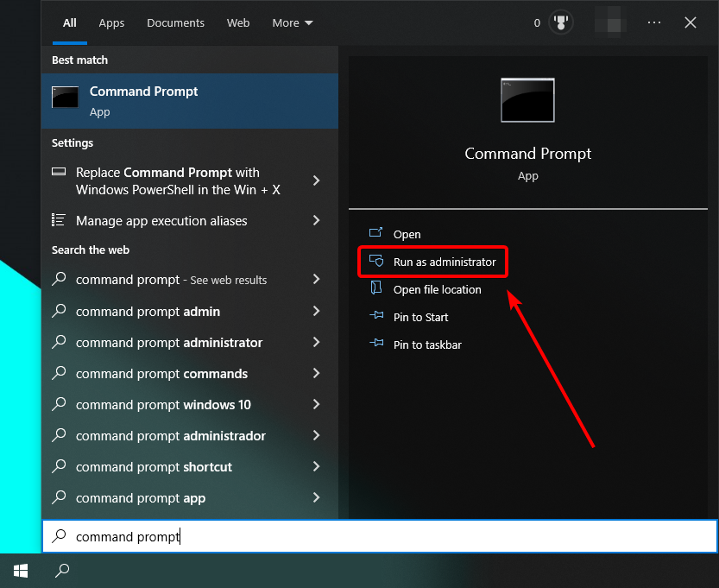The width and height of the screenshot is (719, 588).
Task: Click the Command Prompt title in preview pane
Action: [x=527, y=154]
